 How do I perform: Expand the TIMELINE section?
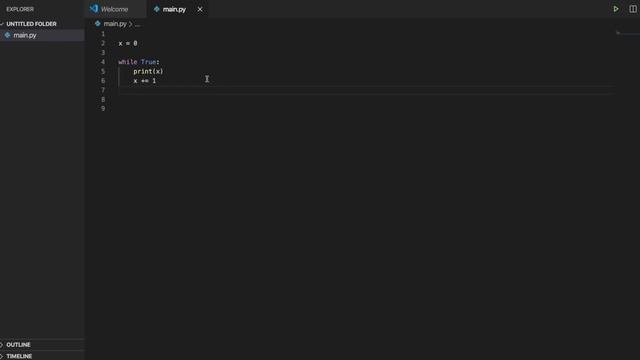pos(19,356)
